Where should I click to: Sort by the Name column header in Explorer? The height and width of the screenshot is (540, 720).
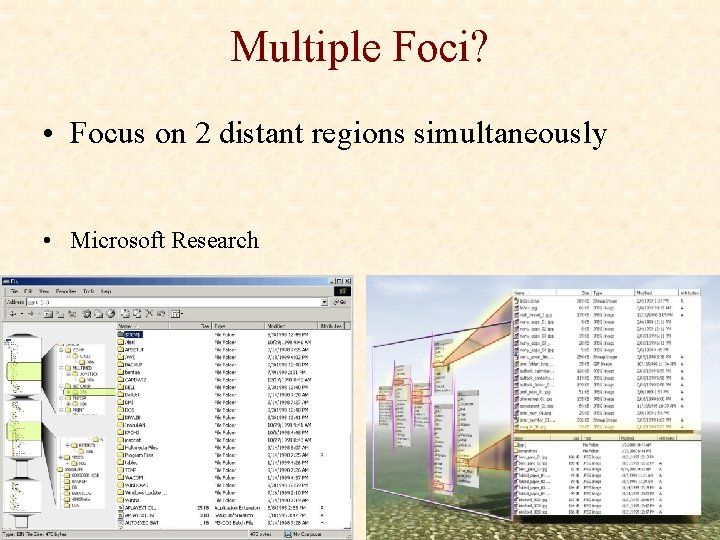click(143, 326)
